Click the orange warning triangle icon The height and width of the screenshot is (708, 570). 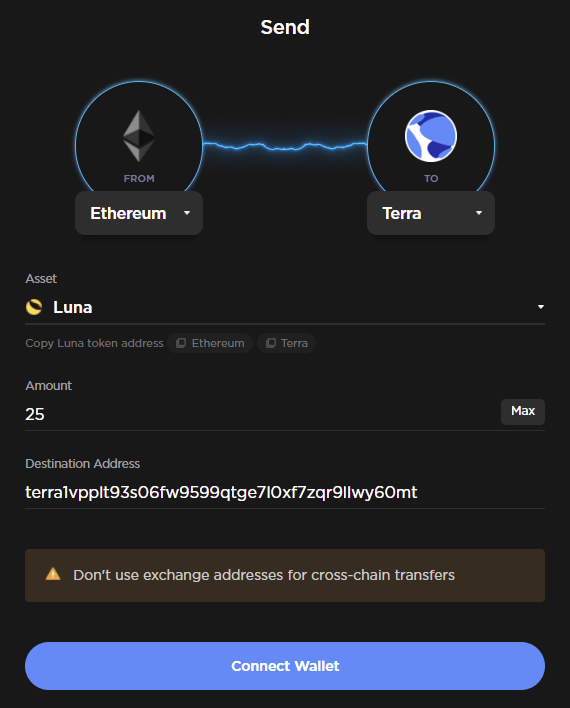(x=53, y=574)
